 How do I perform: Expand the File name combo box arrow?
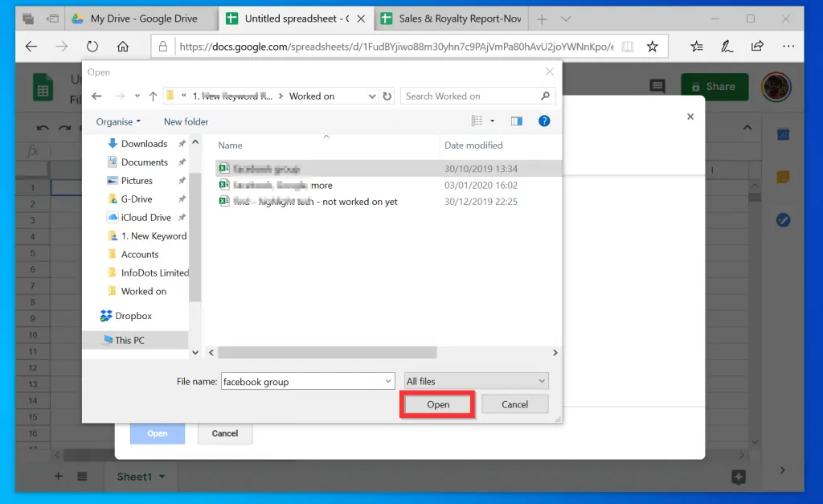pos(388,381)
